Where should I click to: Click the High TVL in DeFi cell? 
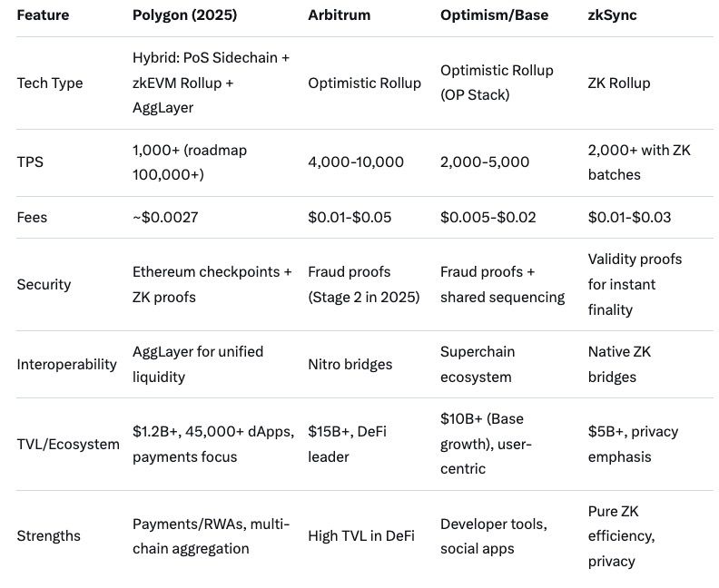[361, 536]
